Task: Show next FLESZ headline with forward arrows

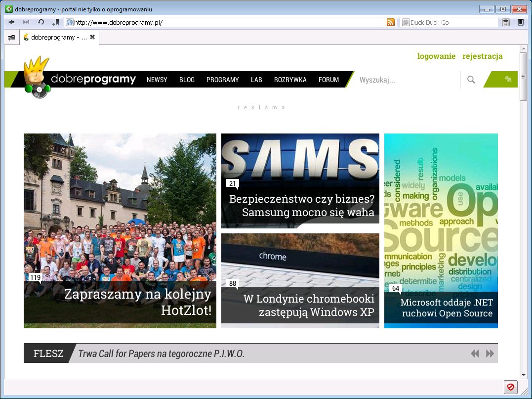Action: (490, 354)
